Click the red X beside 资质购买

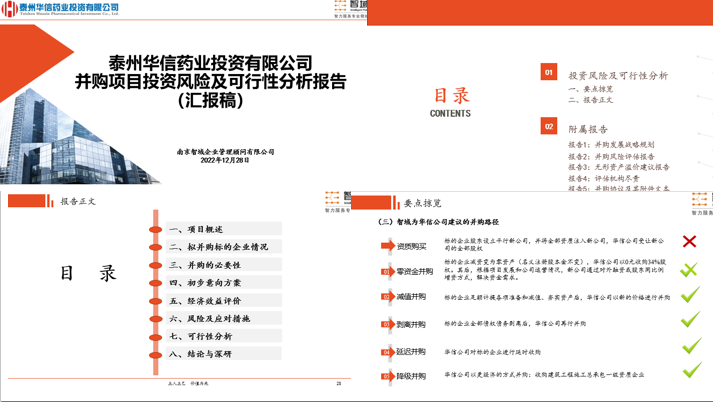689,241
